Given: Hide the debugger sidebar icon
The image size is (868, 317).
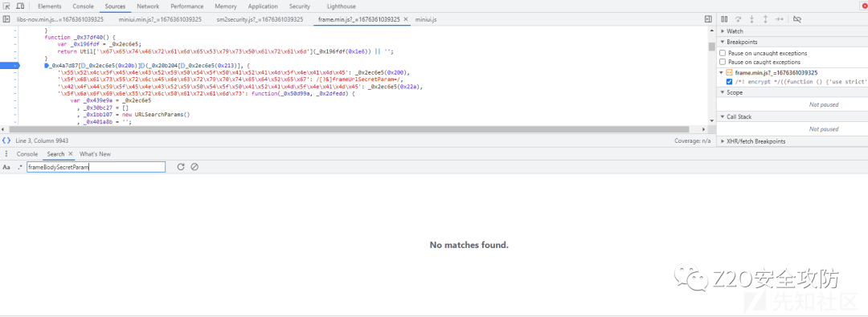Looking at the screenshot, I should tap(708, 19).
